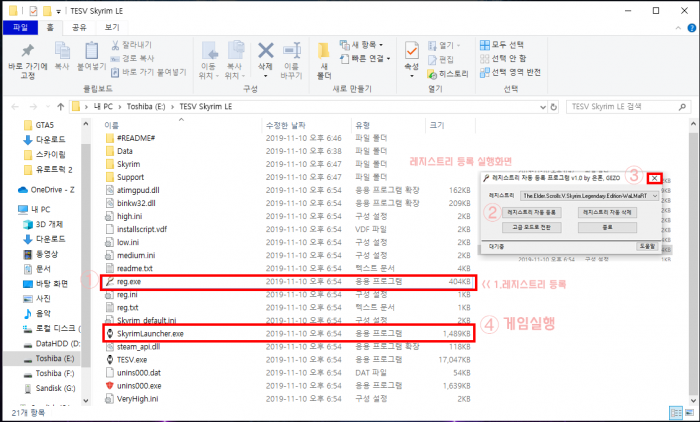700x422 pixels.
Task: Open the 레지스트리 combo box in the registry dialog
Action: 590,196
